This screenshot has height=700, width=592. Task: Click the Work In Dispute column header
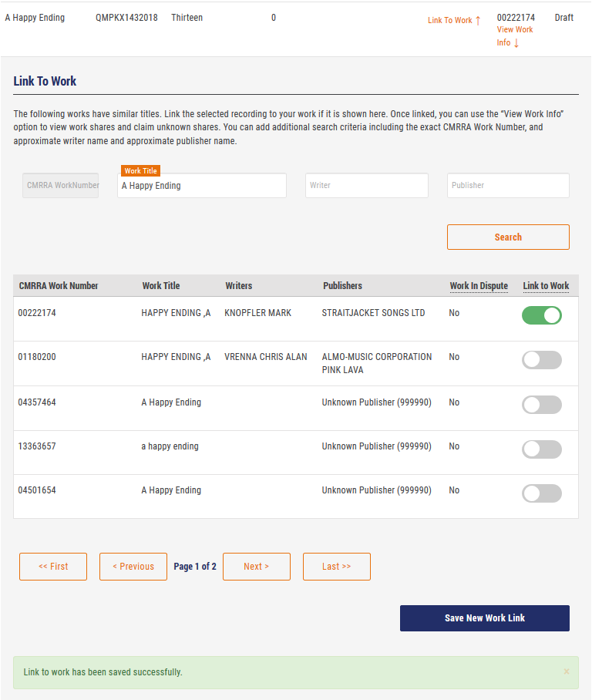point(479,286)
